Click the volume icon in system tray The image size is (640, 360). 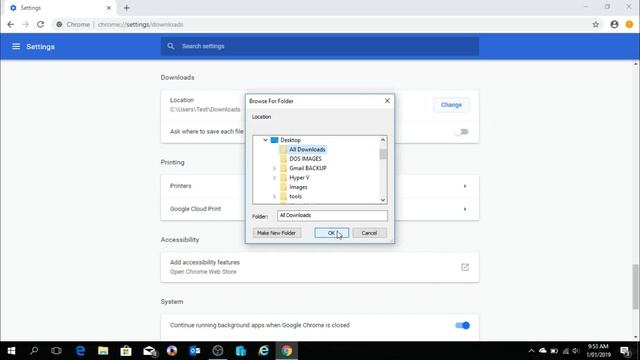(x=576, y=351)
